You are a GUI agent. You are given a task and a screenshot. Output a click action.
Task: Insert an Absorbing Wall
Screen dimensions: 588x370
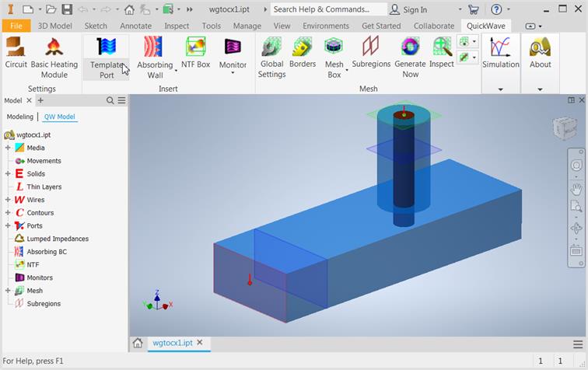tap(155, 58)
